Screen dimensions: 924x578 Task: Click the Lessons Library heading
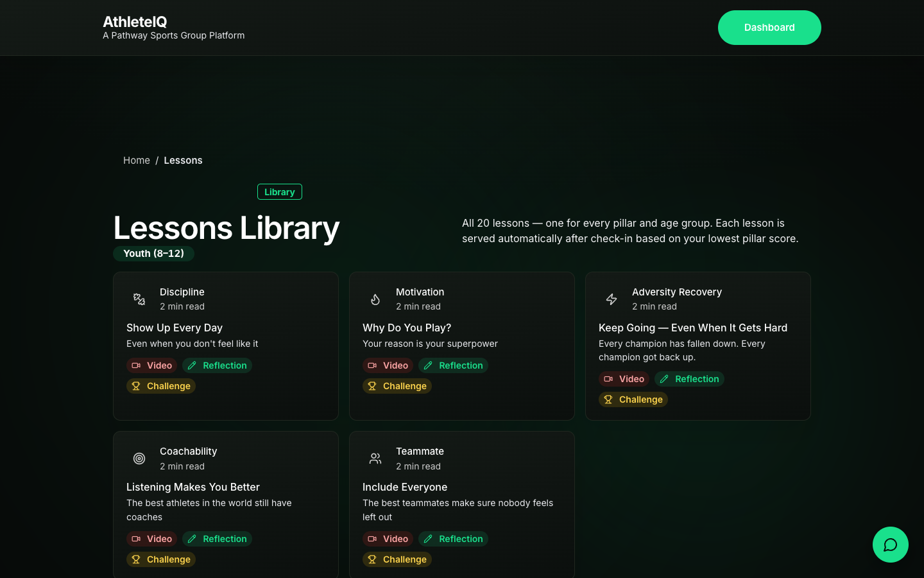(227, 228)
